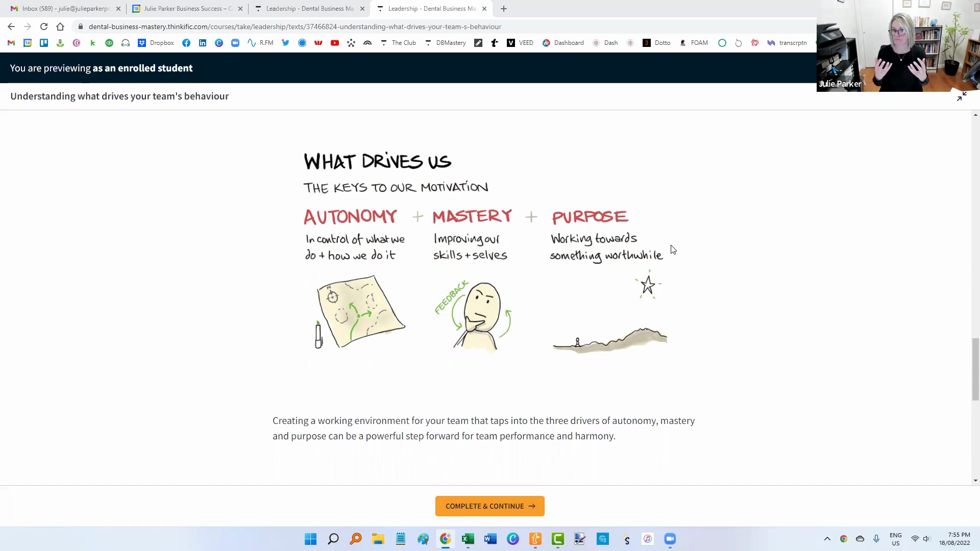980x551 pixels.
Task: Click the page vertical scrollbar thumb
Action: (x=975, y=369)
